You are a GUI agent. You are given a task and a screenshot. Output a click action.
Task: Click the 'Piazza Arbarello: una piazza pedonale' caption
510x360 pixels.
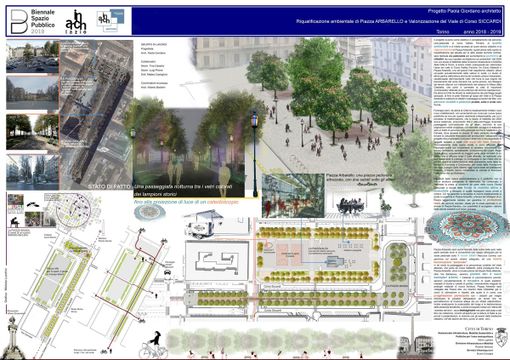[x=358, y=176]
